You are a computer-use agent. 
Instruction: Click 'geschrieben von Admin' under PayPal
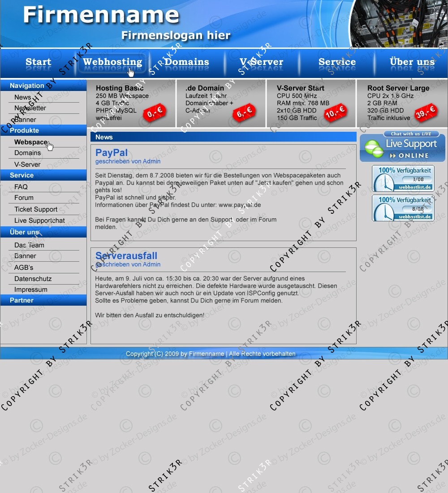(x=128, y=161)
